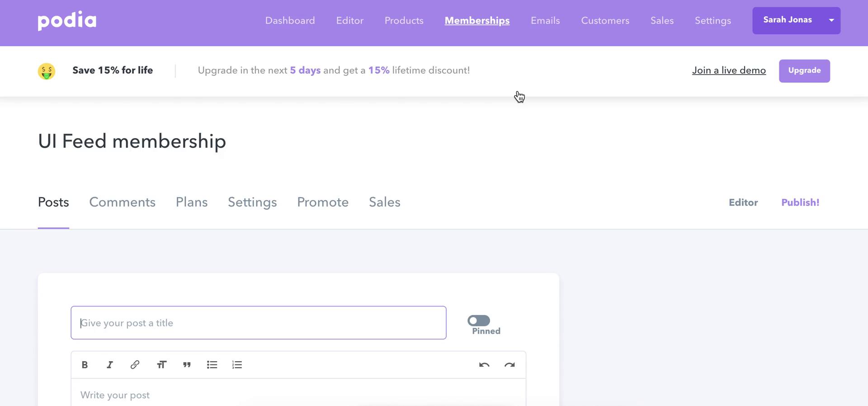Screen dimensions: 868x406
Task: Insert a block quote
Action: [x=187, y=365]
